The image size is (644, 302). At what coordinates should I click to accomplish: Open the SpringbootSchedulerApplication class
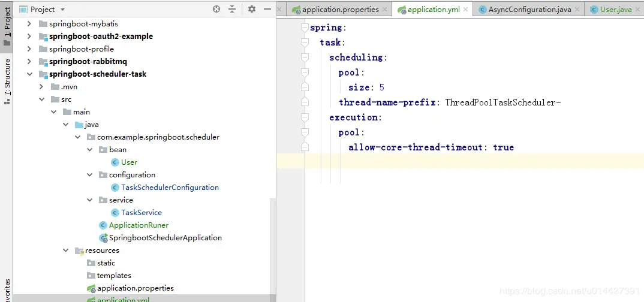(165, 237)
